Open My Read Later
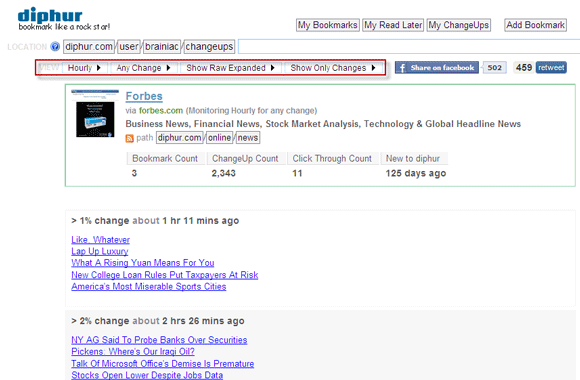Screen dimensions: 580x380 click(393, 25)
